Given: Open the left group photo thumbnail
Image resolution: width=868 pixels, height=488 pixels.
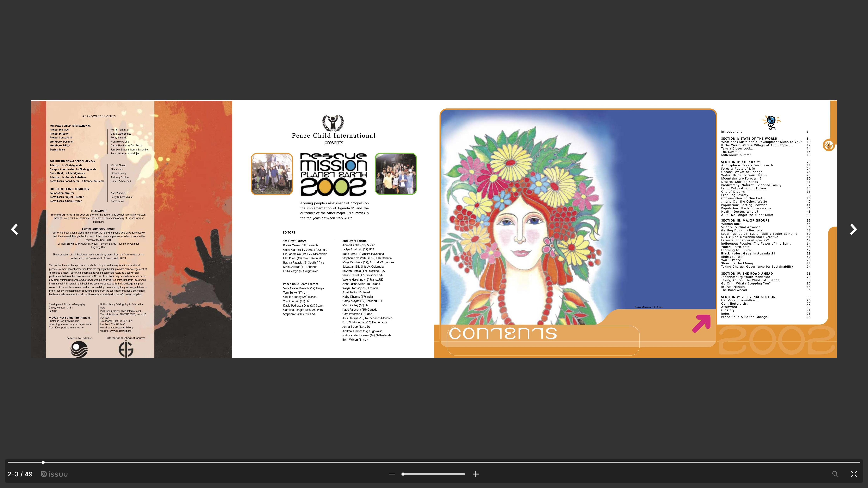Looking at the screenshot, I should (x=272, y=174).
